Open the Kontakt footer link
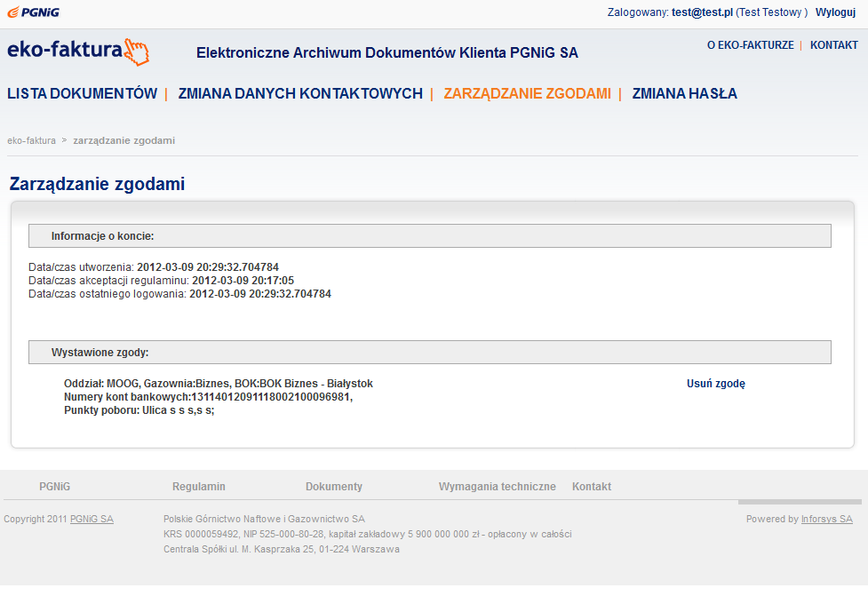This screenshot has height=596, width=868. (592, 487)
